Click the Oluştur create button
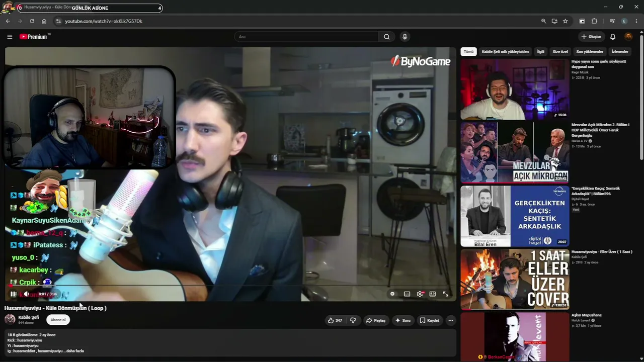Screen dimensions: 644x362 tap(591, 37)
